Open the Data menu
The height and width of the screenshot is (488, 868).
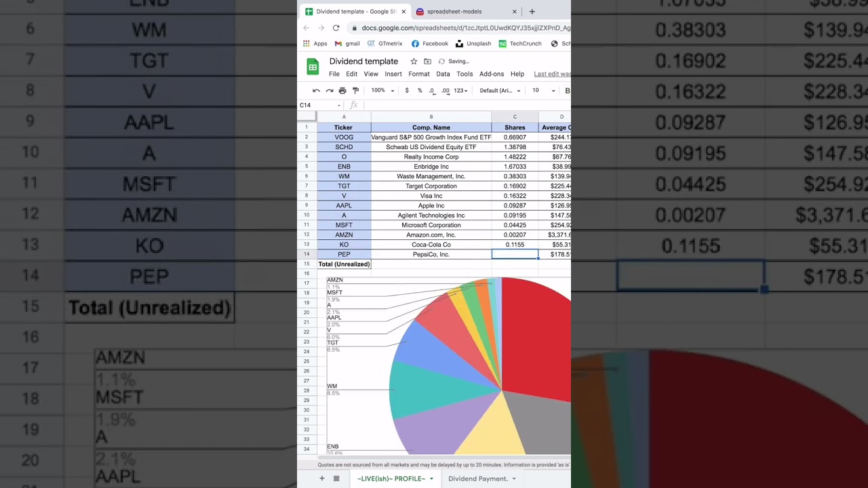click(443, 74)
